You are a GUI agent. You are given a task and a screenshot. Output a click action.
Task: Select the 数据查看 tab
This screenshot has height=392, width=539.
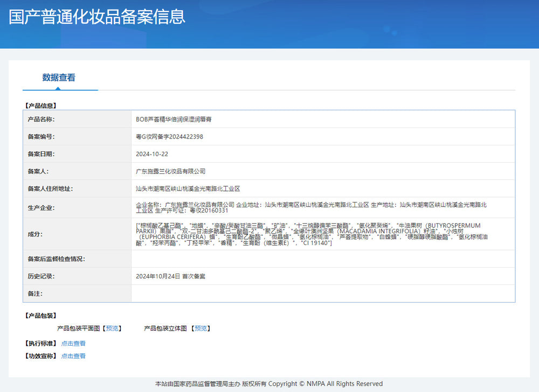(x=59, y=78)
